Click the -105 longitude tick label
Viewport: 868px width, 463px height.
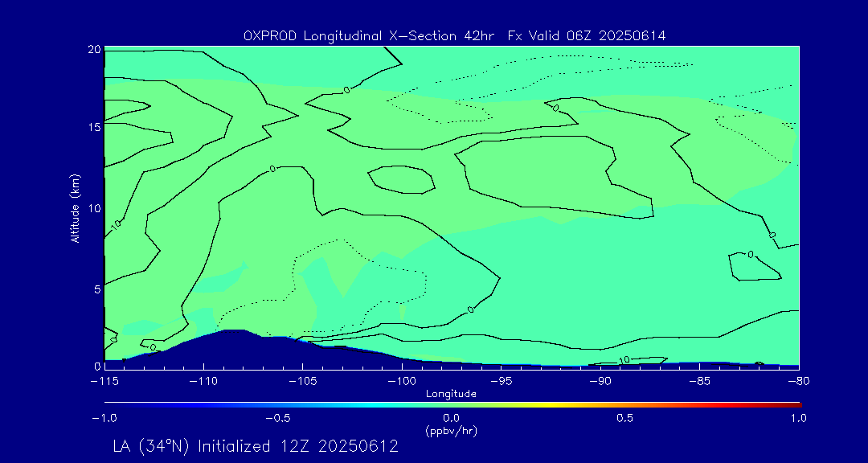click(x=302, y=382)
